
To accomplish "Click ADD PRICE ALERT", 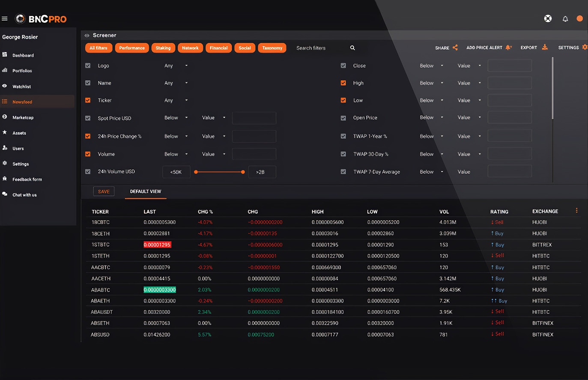I will click(x=484, y=48).
